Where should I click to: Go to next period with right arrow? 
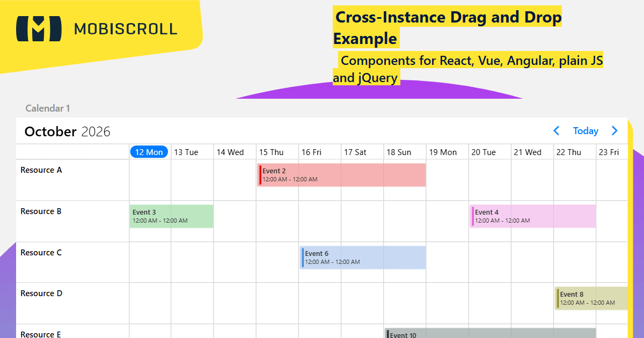(614, 131)
